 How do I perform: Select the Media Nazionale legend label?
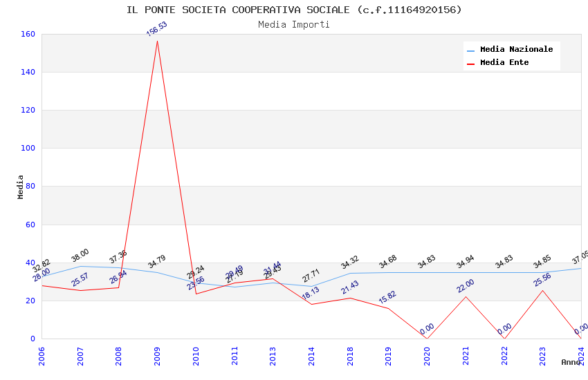click(x=516, y=49)
